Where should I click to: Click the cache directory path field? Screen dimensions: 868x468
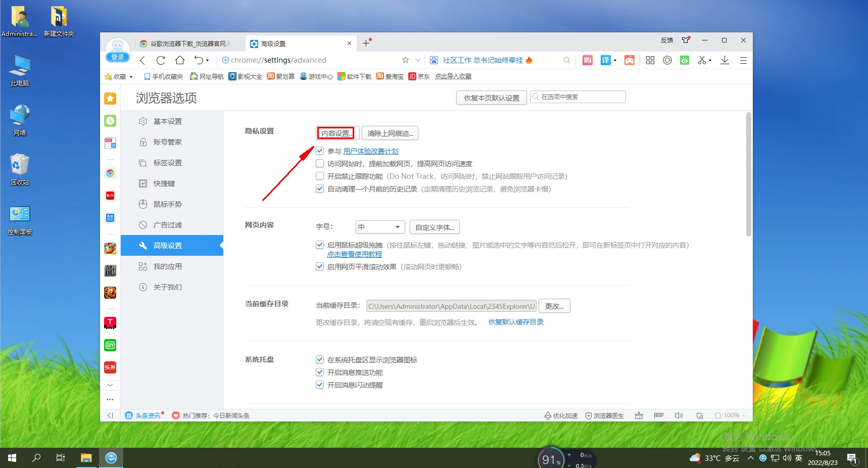pyautogui.click(x=451, y=306)
